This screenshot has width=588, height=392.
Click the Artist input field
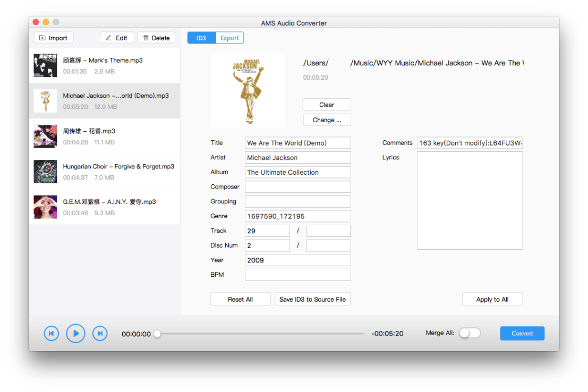(x=298, y=158)
